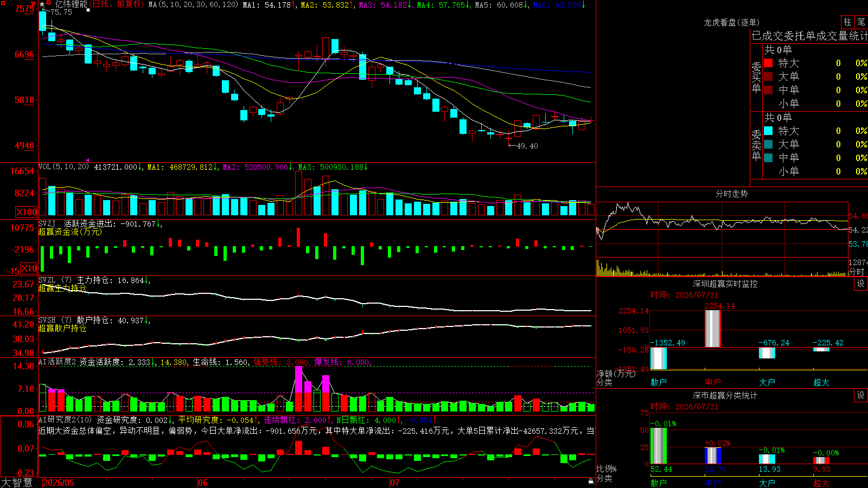Click the 超赢主力持仓 label

pyautogui.click(x=62, y=288)
